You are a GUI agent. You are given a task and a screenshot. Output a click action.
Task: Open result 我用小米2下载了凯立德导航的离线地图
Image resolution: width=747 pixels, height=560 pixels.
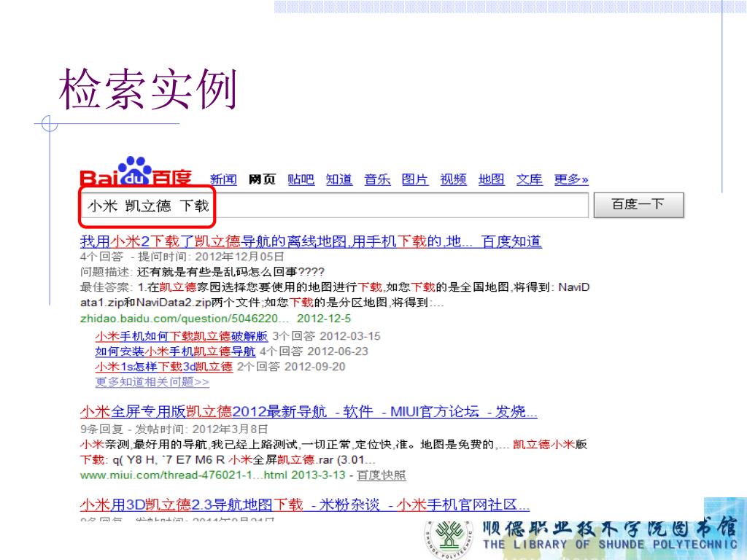coord(311,241)
